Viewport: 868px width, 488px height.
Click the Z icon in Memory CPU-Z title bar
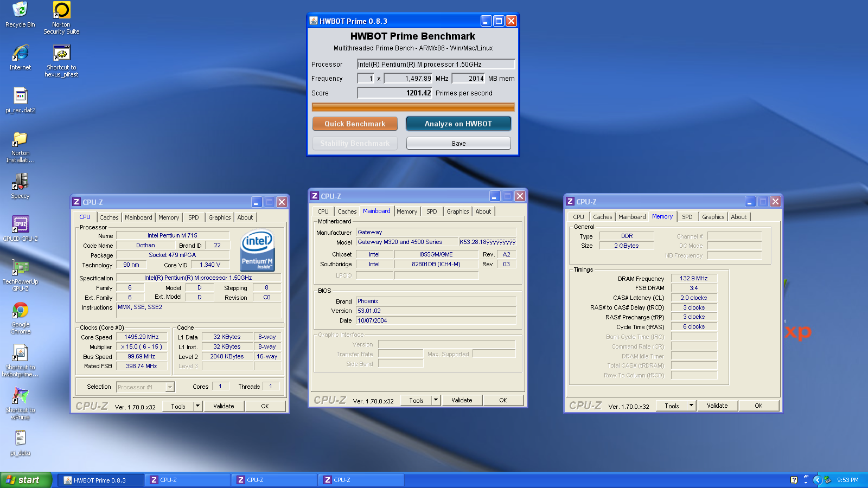(570, 201)
